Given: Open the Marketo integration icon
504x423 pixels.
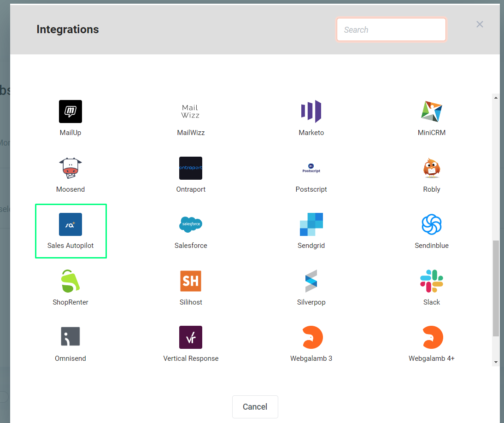Looking at the screenshot, I should coord(311,112).
